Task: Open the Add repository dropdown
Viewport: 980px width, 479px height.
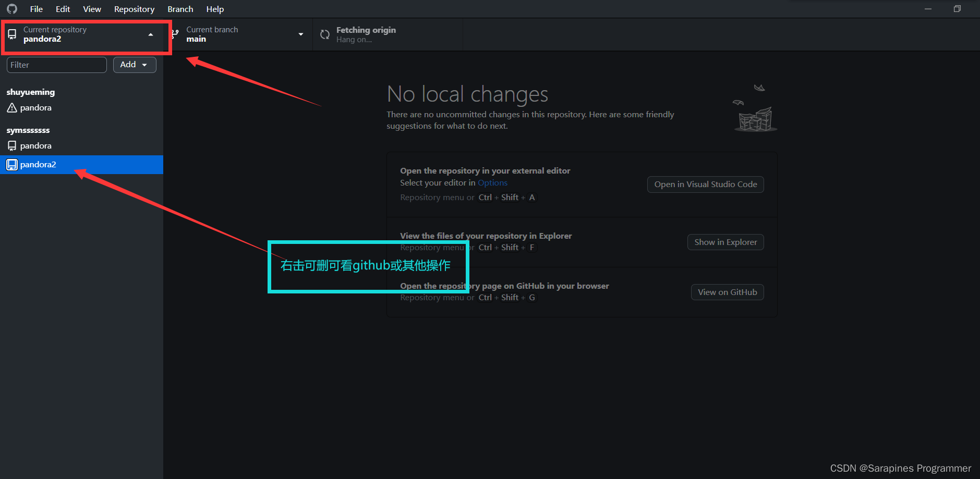Action: (134, 64)
